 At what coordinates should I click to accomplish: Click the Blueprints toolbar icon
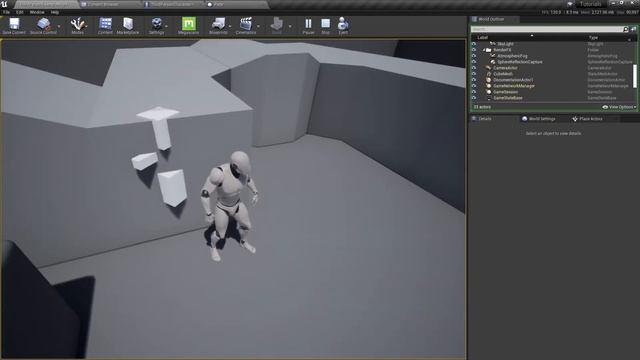pos(218,24)
